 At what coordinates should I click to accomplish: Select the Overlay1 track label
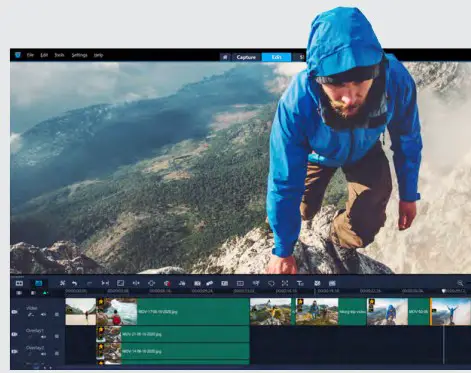pyautogui.click(x=35, y=331)
